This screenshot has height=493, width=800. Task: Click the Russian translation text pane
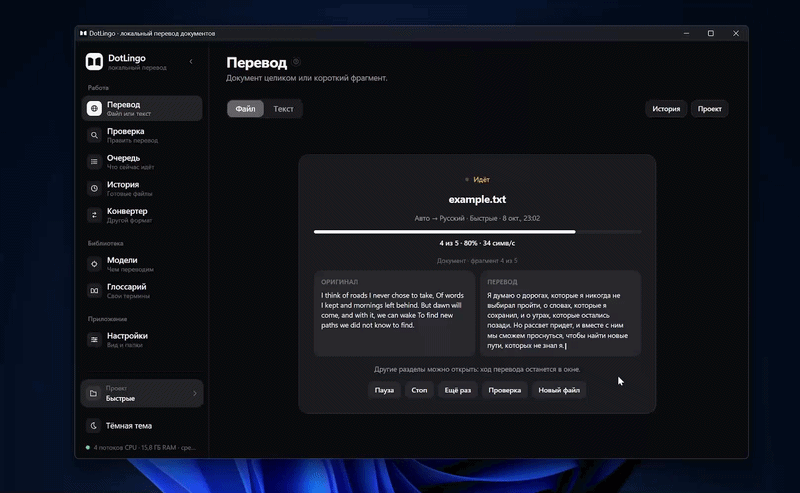point(560,313)
